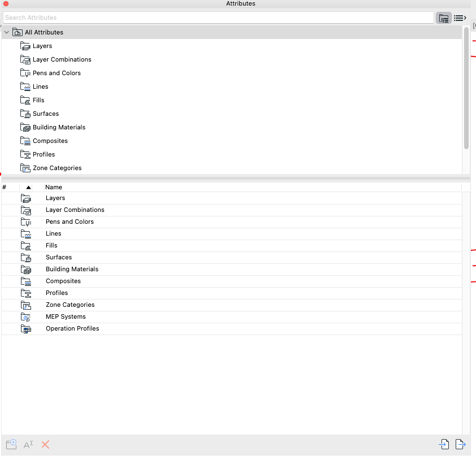This screenshot has height=460, width=476.
Task: Click the MEP Systems icon
Action: coord(26,316)
